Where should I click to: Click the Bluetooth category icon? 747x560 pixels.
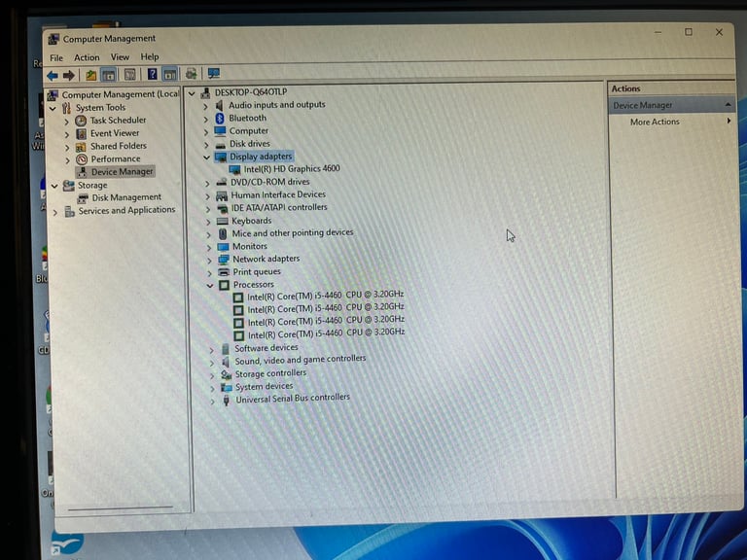point(220,118)
